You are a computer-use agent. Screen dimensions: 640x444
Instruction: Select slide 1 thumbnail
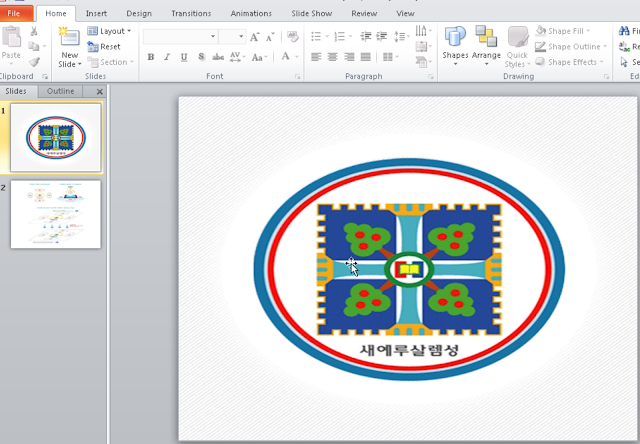pos(56,137)
